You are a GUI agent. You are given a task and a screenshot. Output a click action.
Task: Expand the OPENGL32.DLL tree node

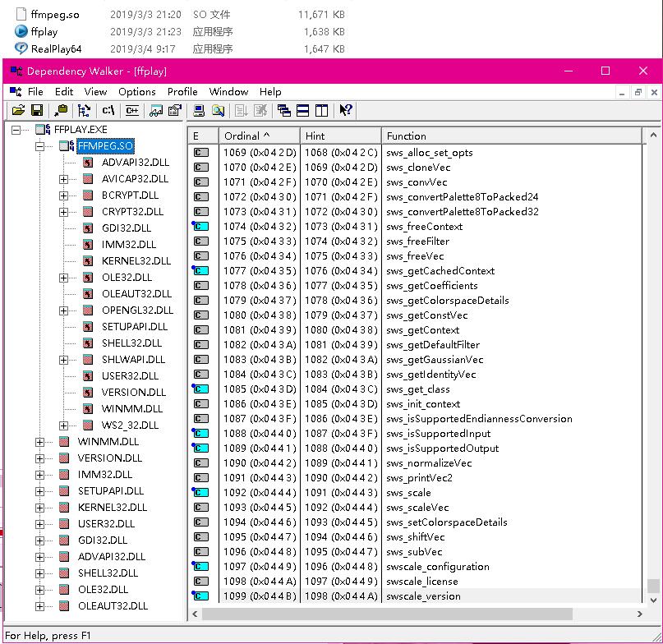63,310
